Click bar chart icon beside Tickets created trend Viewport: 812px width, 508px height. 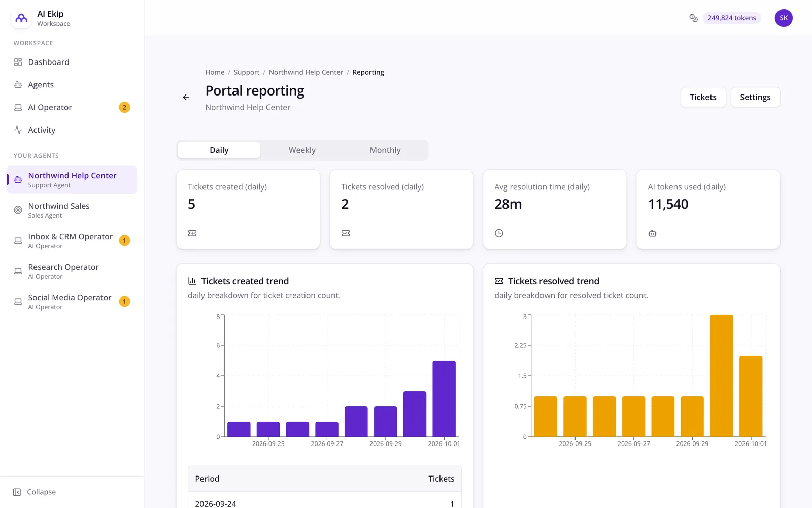click(192, 281)
